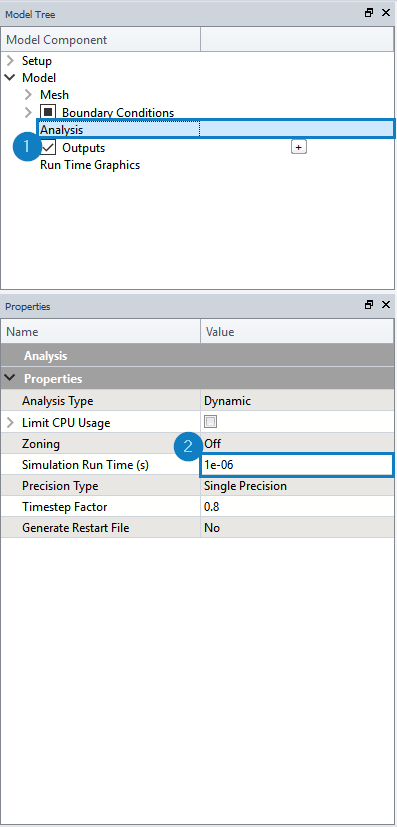397x827 pixels.
Task: Select Run Time Graphics tree item
Action: point(90,165)
